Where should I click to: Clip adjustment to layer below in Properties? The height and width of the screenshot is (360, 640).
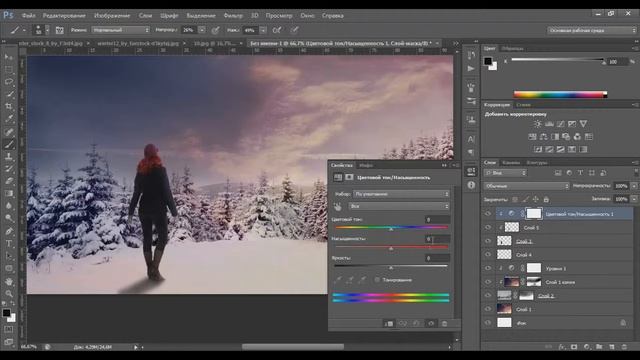(x=388, y=324)
